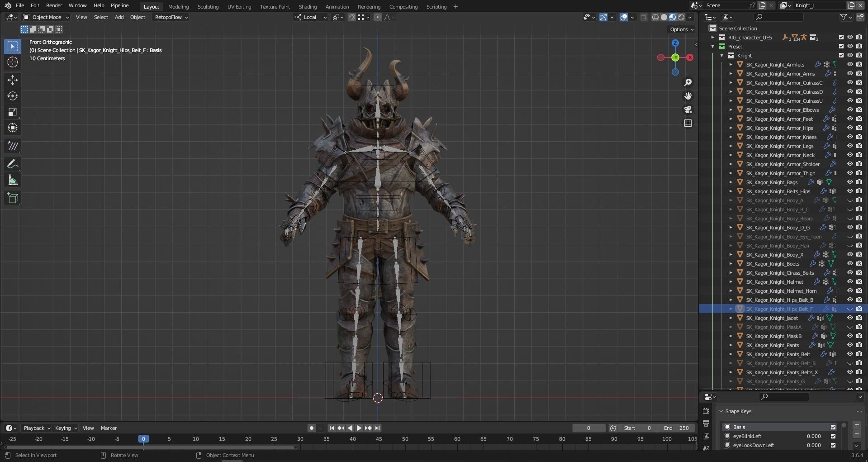Open the Local transform orientation dropdown
868x462 pixels.
[x=310, y=17]
